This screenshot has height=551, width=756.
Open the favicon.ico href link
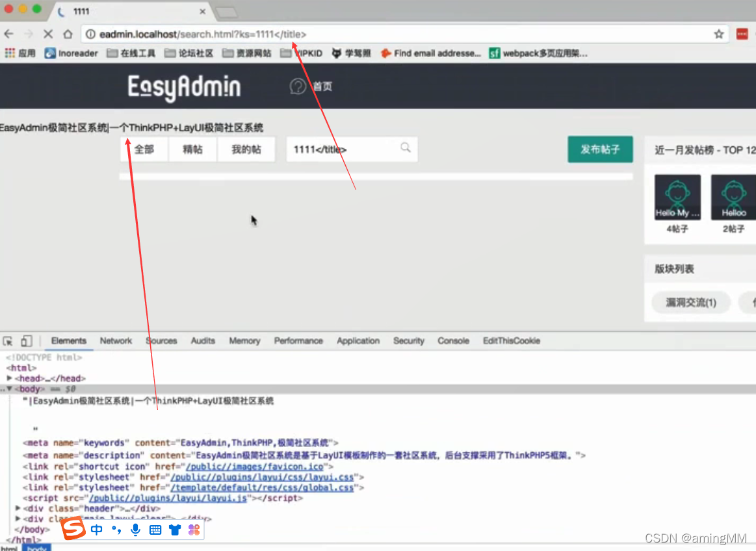point(255,467)
